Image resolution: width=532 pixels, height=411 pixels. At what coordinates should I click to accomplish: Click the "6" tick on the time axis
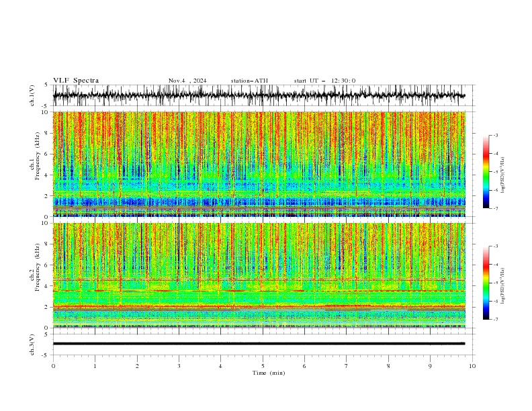coord(304,366)
